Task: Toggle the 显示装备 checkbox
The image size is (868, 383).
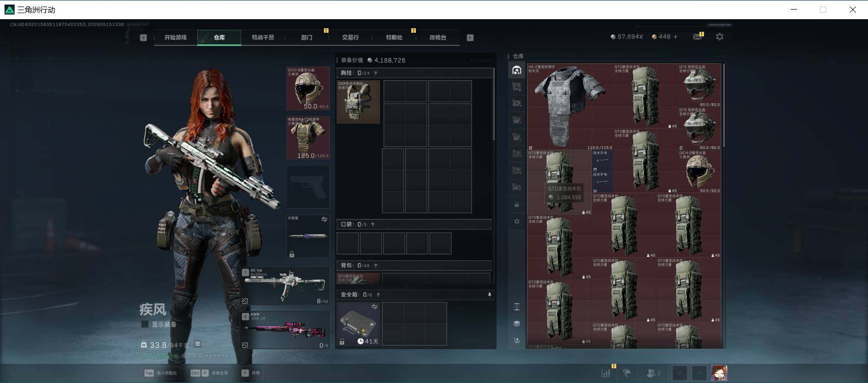Action: coord(145,324)
